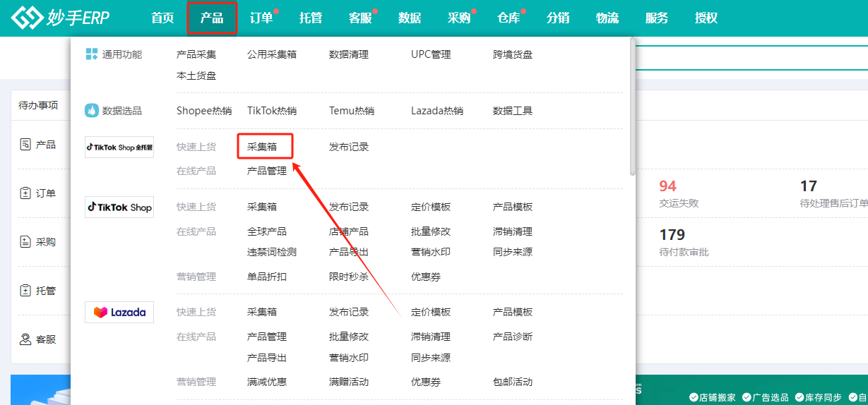The width and height of the screenshot is (868, 405).
Task: Open the 首页 tab
Action: click(162, 18)
